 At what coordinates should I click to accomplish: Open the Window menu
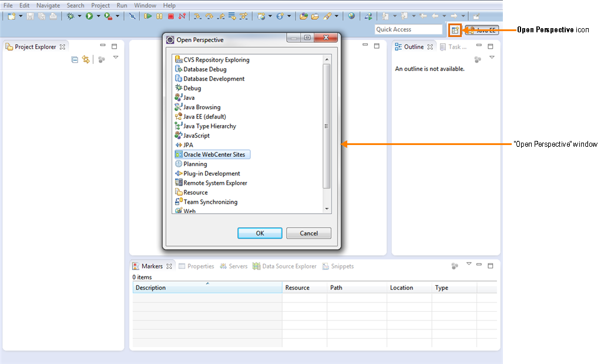(x=145, y=5)
